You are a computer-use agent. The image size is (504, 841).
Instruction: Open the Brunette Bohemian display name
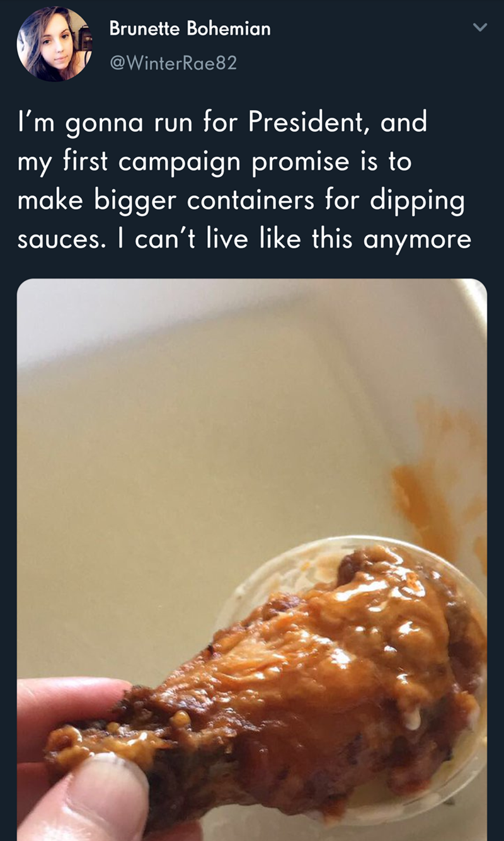pyautogui.click(x=190, y=29)
